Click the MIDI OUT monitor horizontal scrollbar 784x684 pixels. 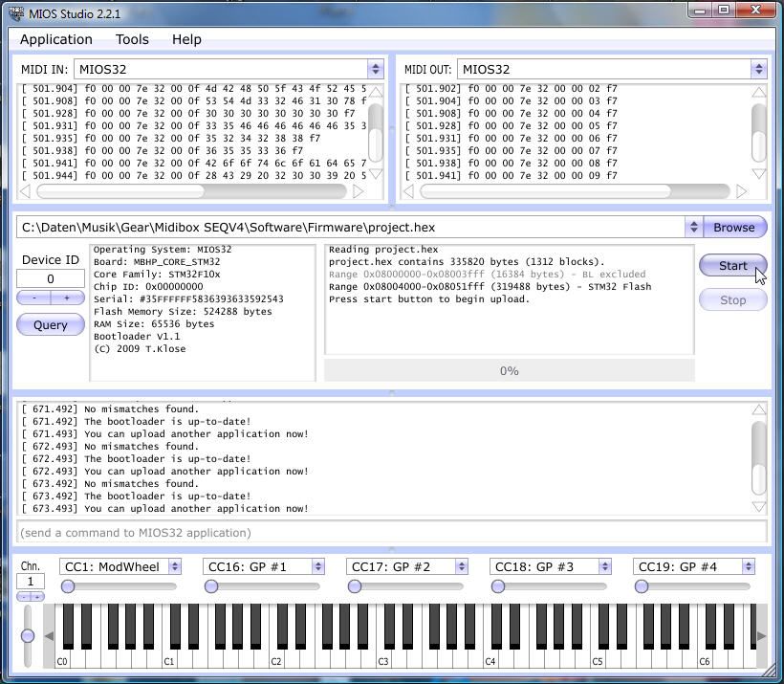pos(575,191)
